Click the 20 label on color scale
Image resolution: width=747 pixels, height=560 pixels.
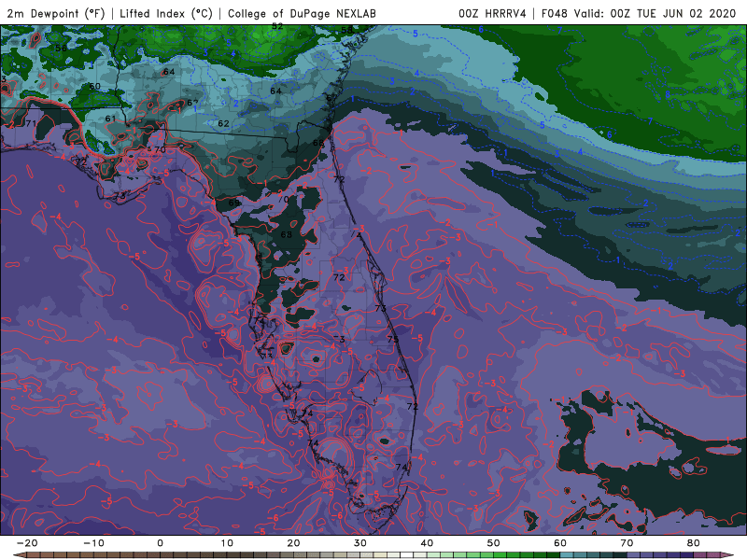point(293,543)
